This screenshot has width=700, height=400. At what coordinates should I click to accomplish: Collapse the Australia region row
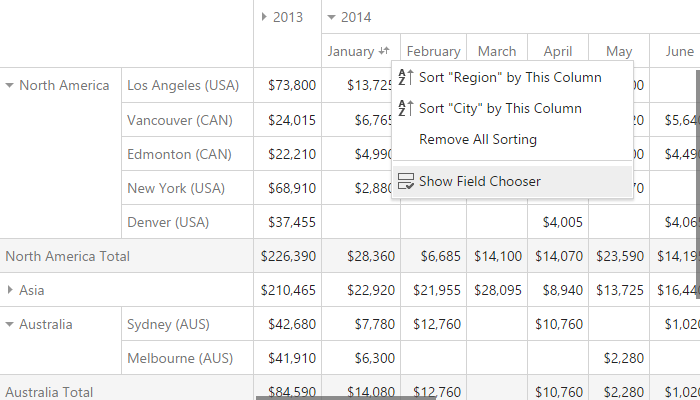(x=9, y=325)
